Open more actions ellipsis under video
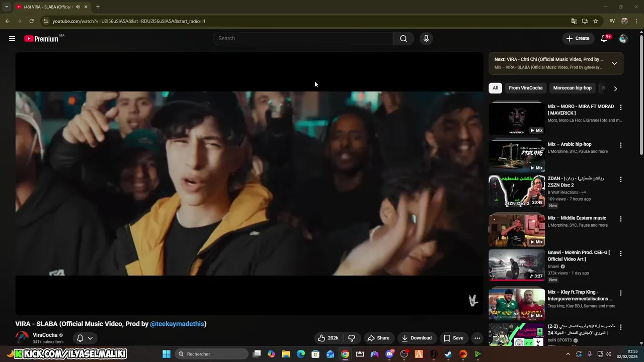Screen dimensions: 644x362 coord(477,338)
